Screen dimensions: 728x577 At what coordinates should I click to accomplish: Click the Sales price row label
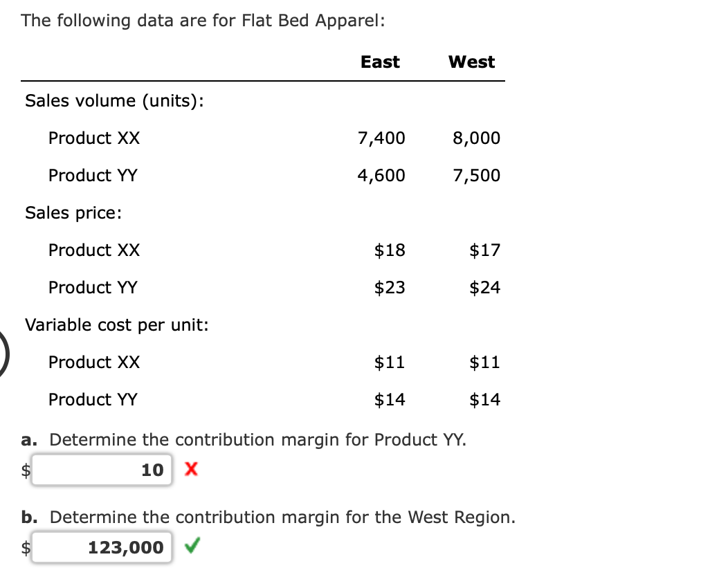[x=73, y=212]
